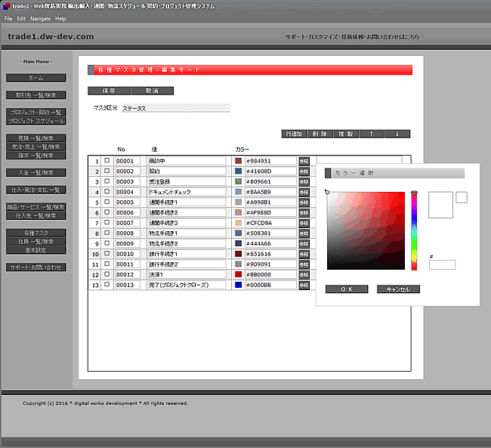Click the trade1.dw-dev.com site title

pyautogui.click(x=51, y=37)
